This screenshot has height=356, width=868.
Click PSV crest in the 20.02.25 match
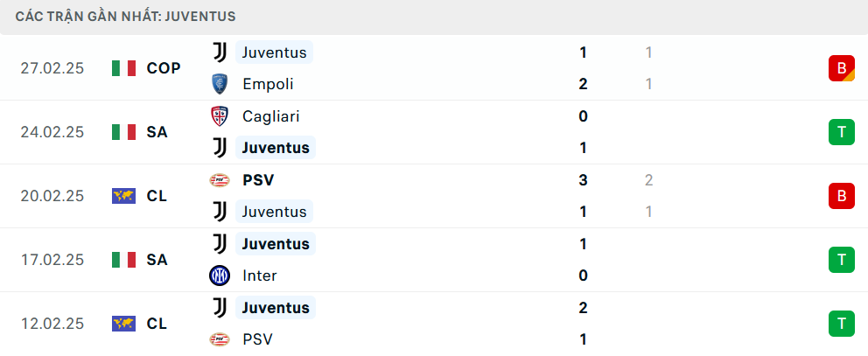220,180
